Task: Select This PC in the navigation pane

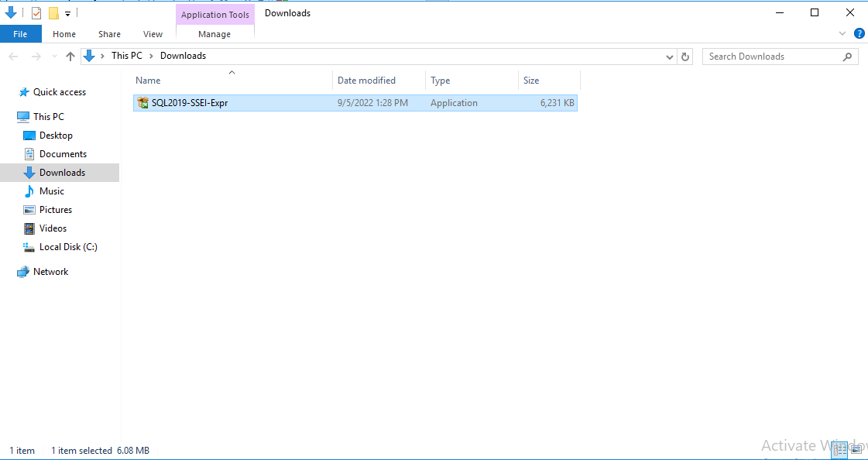Action: [x=48, y=117]
